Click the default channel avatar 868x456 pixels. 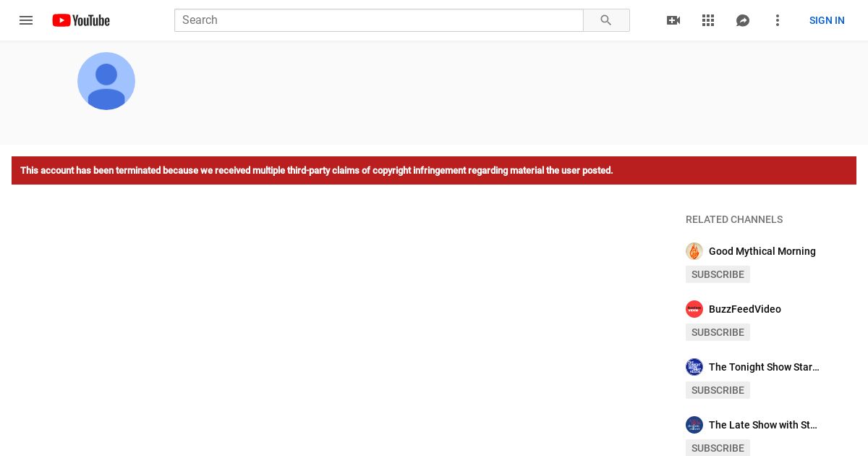coord(106,81)
